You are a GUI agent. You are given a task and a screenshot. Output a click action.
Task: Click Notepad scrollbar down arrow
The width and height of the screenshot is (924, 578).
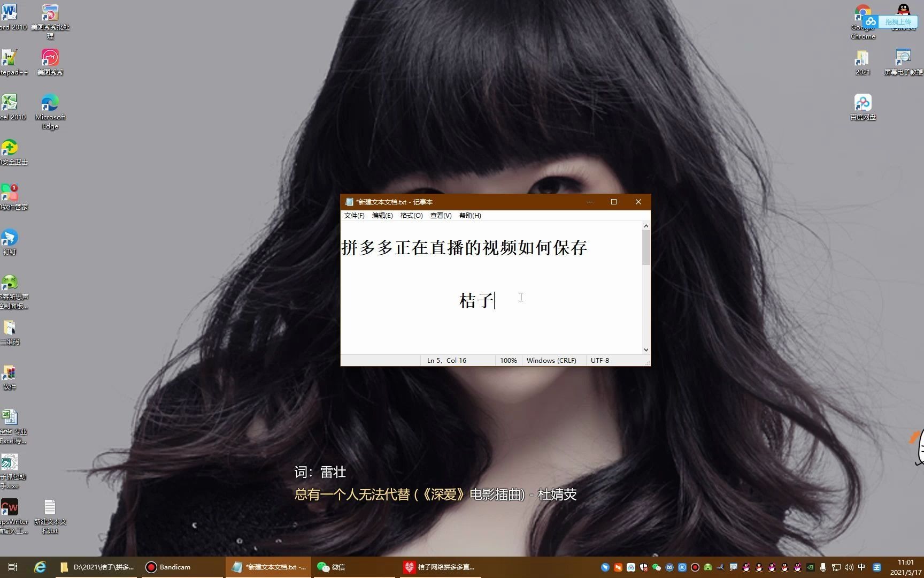(646, 349)
